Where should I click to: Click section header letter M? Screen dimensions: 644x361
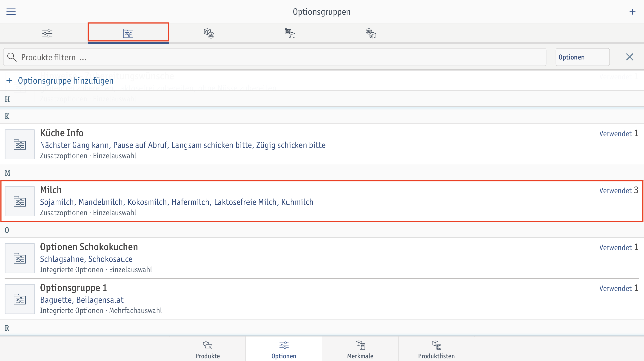[8, 173]
